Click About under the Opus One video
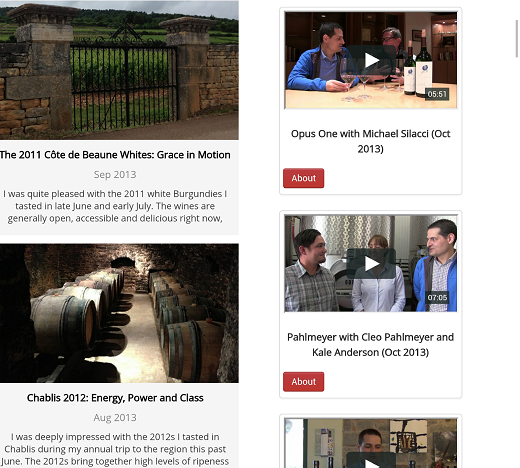 coord(303,178)
